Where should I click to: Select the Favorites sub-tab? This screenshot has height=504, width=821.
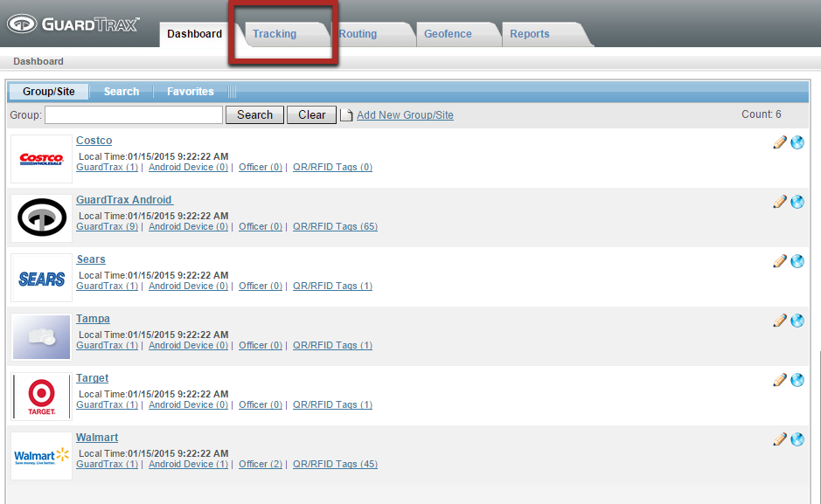pyautogui.click(x=190, y=92)
